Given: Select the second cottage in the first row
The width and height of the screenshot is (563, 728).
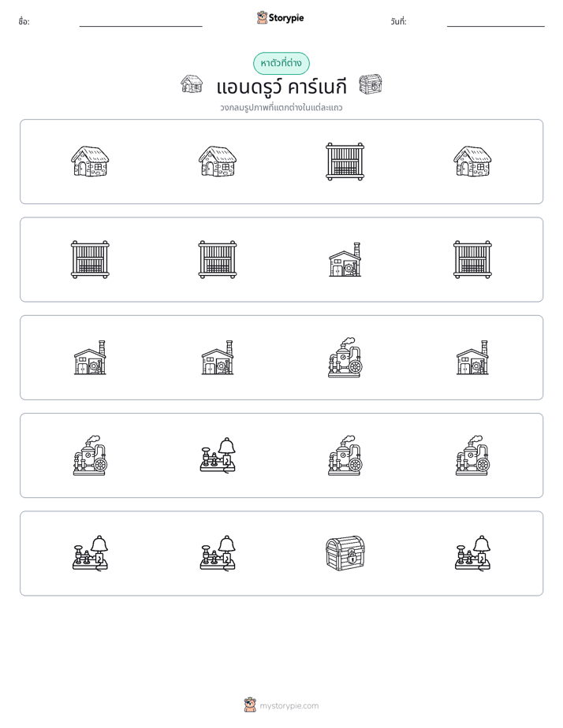Looking at the screenshot, I should click(218, 161).
